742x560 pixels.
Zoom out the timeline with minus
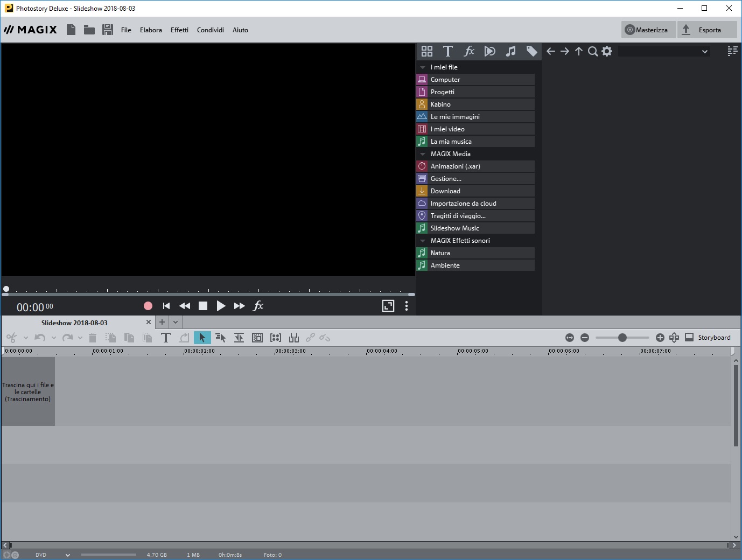tap(585, 338)
